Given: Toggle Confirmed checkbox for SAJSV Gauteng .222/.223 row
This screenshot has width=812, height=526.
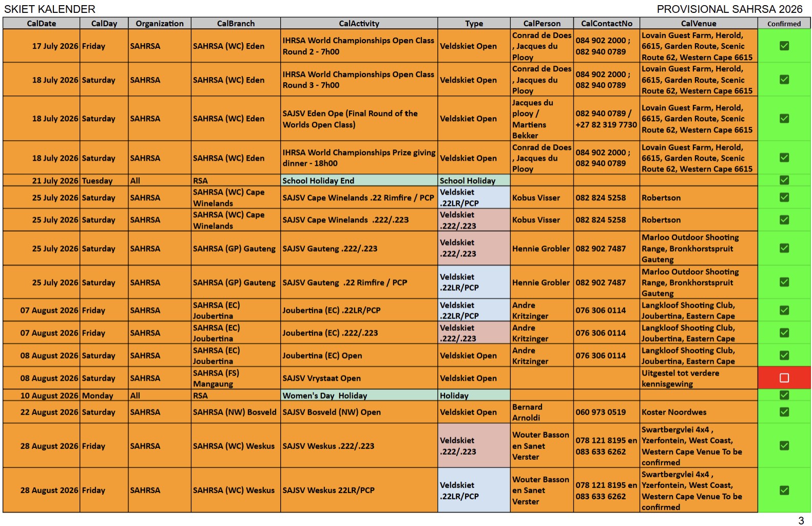Looking at the screenshot, I should click(784, 248).
